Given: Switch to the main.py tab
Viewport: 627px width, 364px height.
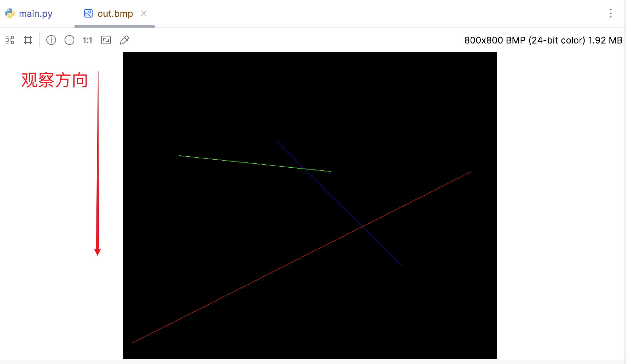Looking at the screenshot, I should tap(35, 14).
